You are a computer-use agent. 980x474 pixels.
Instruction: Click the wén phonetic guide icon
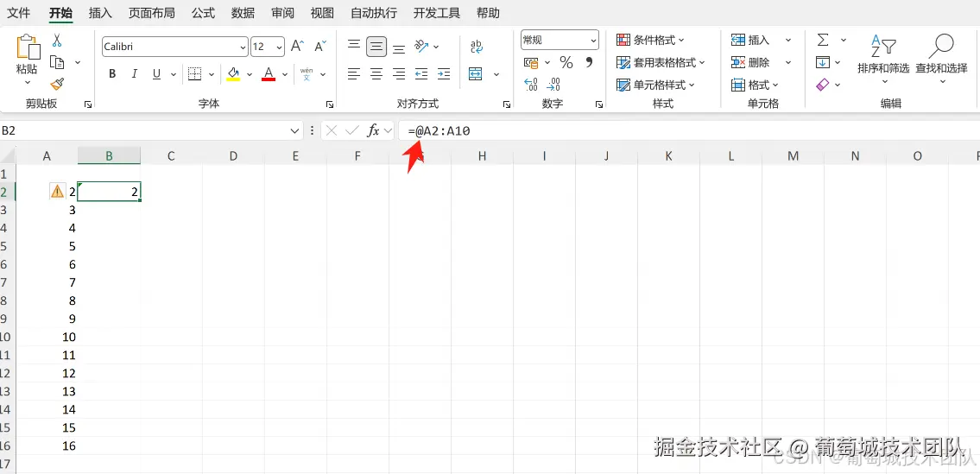point(307,74)
